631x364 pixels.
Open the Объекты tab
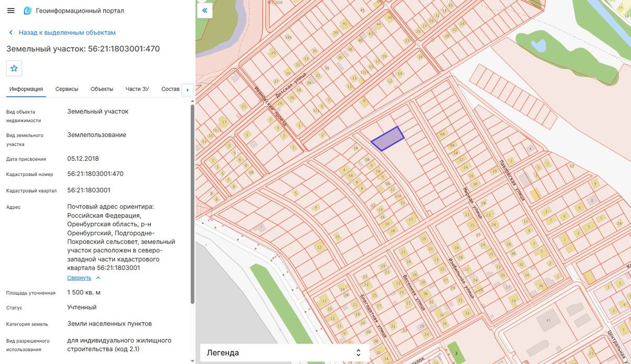click(102, 89)
